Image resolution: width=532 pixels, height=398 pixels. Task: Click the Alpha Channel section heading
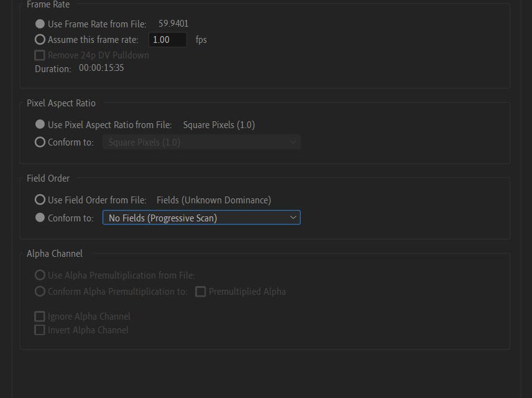55,254
